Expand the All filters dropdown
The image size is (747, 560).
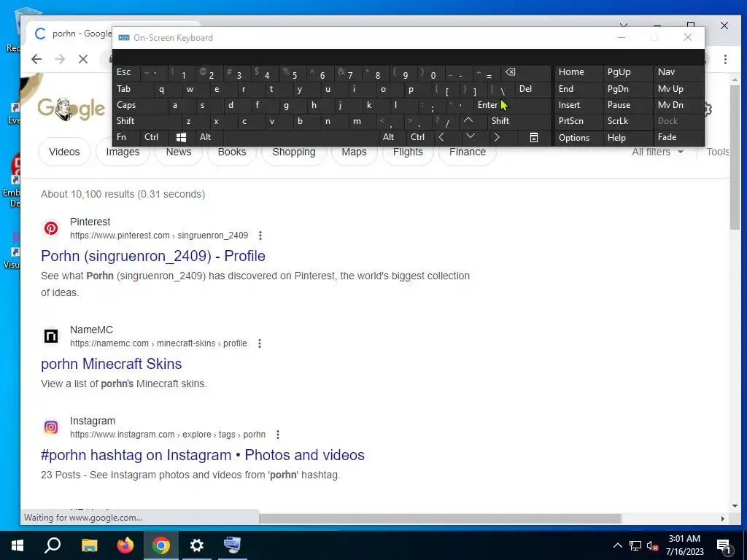tap(657, 152)
